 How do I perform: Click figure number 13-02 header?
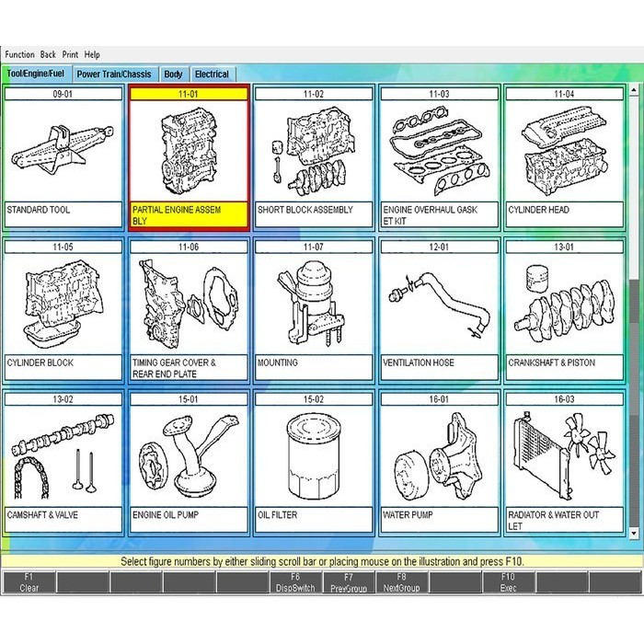click(63, 399)
